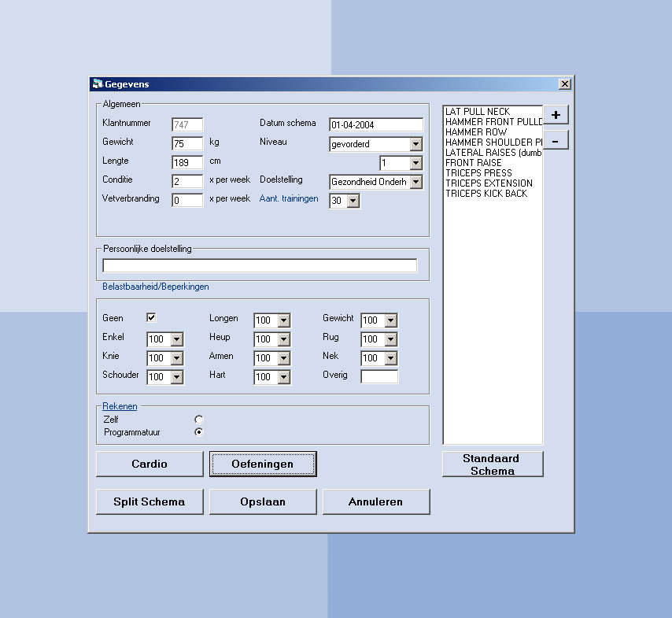Select LAT PULL NECK in exercise list

point(478,112)
